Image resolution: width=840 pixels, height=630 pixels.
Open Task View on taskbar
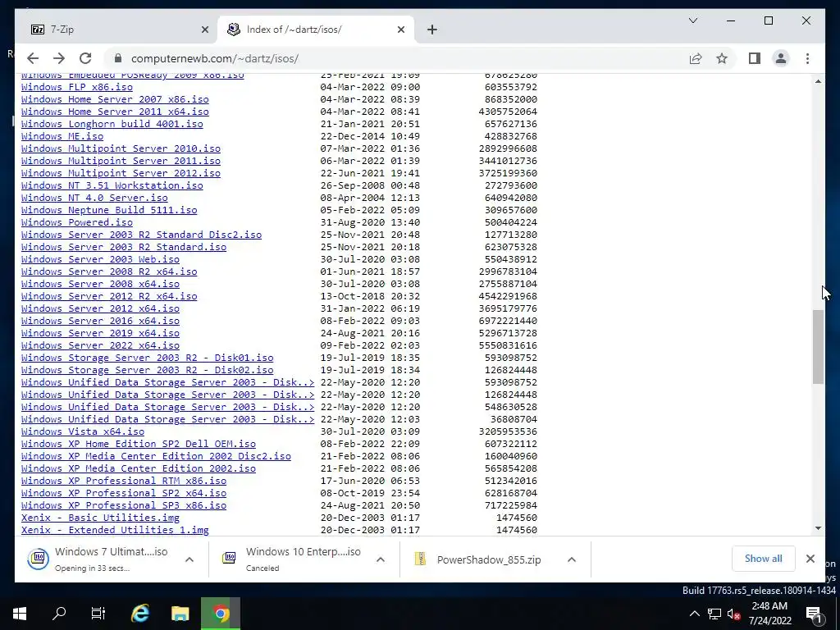point(98,614)
